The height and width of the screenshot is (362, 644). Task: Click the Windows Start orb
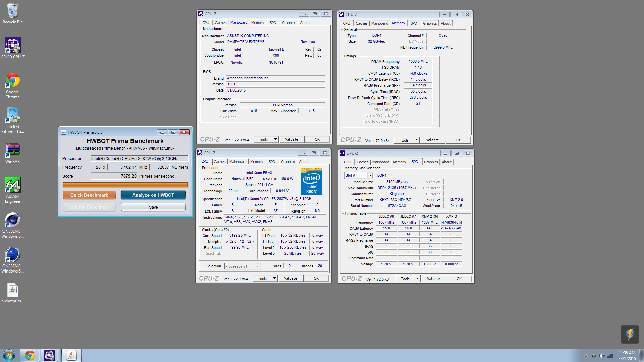(9, 355)
